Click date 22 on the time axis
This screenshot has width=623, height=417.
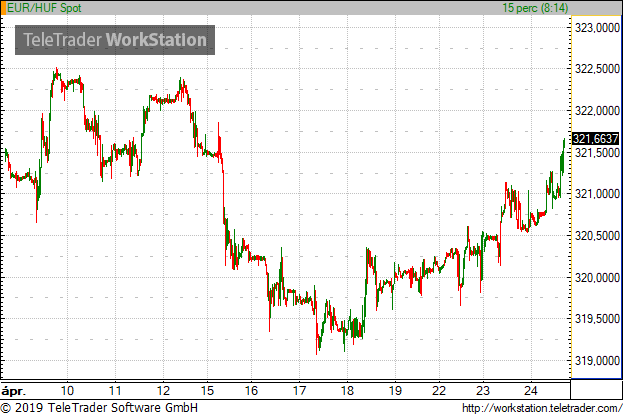click(439, 391)
